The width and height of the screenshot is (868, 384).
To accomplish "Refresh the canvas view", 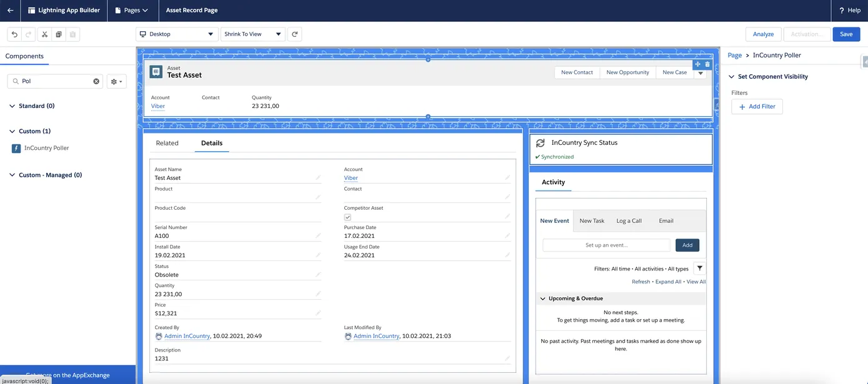I will [x=294, y=34].
